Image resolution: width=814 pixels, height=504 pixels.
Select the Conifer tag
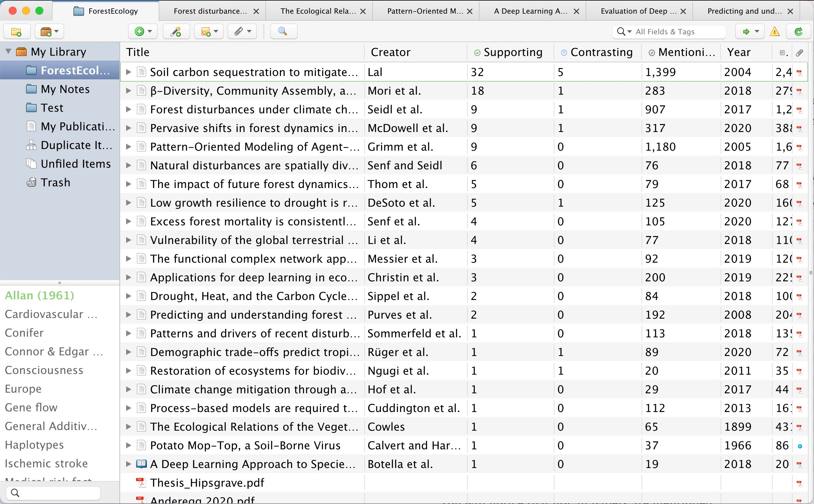tap(24, 333)
